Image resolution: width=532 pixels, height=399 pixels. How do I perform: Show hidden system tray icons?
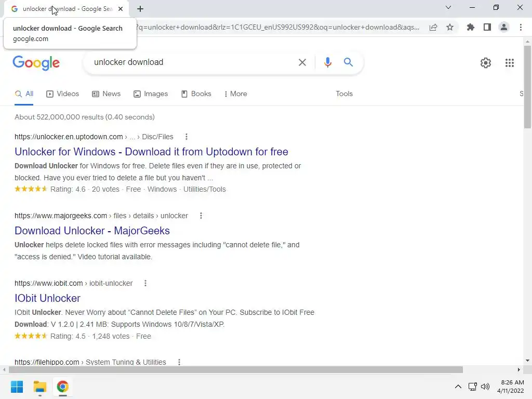[458, 387]
